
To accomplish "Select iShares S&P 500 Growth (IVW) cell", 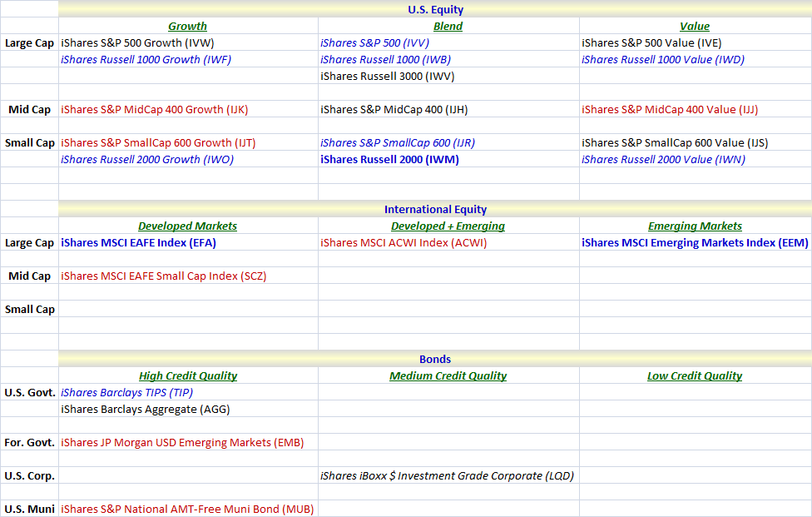I will coord(189,42).
